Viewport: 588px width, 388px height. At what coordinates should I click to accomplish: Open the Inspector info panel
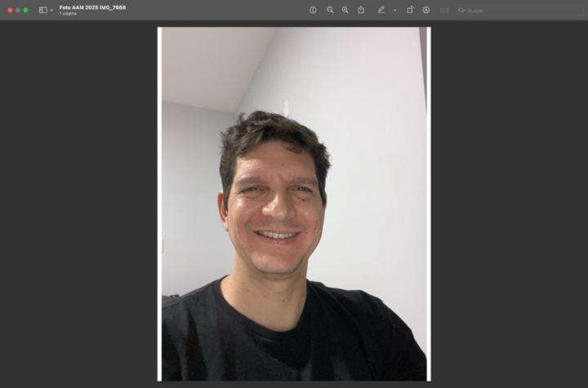coord(313,10)
